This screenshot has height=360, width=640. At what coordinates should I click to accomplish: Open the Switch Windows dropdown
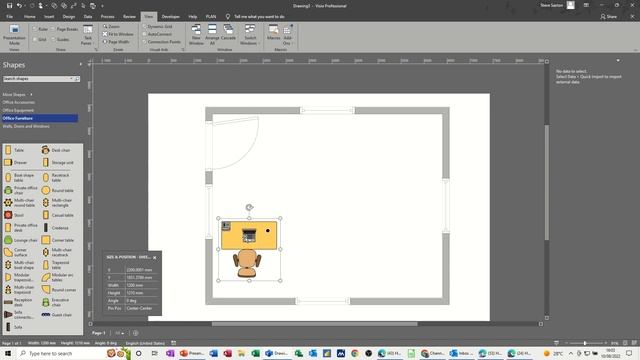pos(249,35)
